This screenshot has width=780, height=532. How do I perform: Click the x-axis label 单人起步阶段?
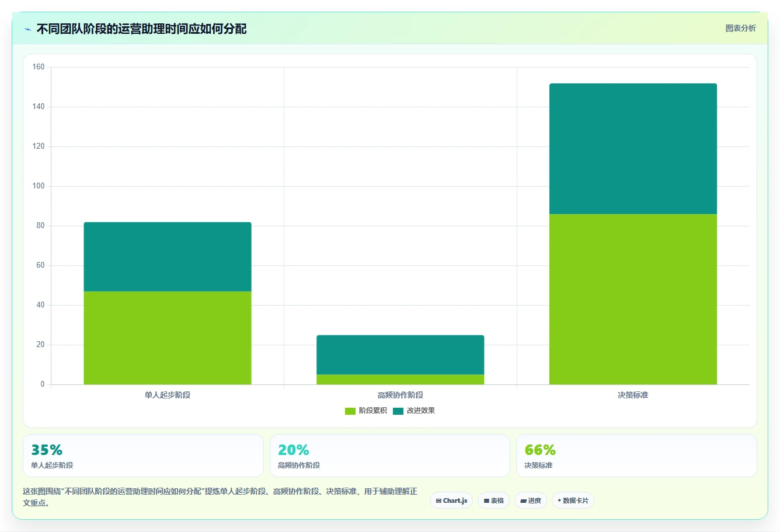click(x=168, y=395)
